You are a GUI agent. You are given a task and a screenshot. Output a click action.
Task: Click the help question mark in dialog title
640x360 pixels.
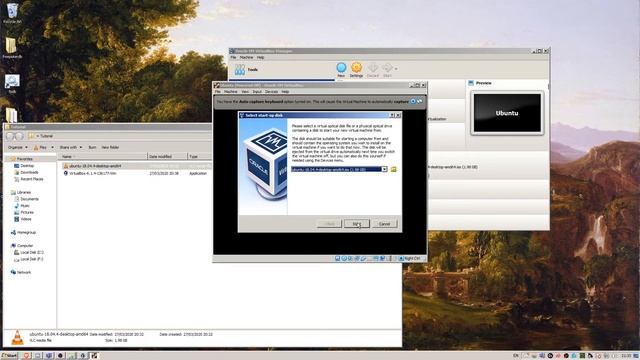[x=392, y=116]
